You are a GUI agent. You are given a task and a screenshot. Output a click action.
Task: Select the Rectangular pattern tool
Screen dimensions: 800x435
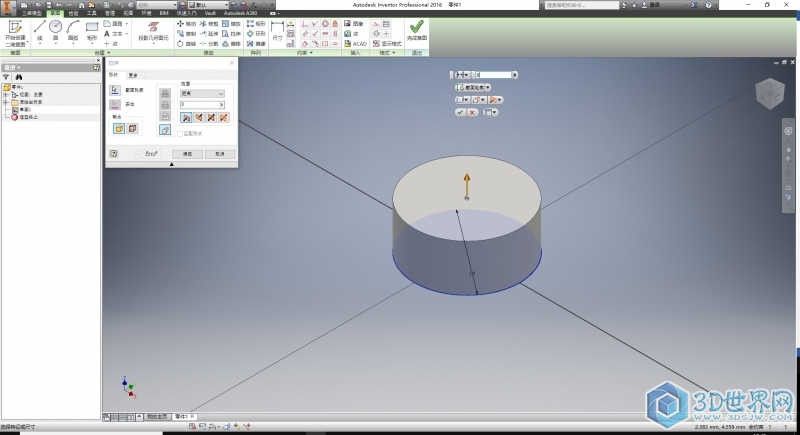coord(256,24)
